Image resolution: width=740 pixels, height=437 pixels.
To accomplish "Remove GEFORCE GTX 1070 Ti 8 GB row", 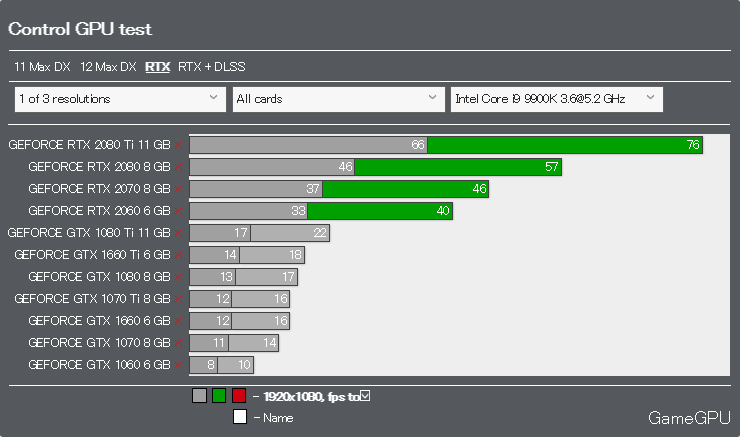I will coord(178,299).
